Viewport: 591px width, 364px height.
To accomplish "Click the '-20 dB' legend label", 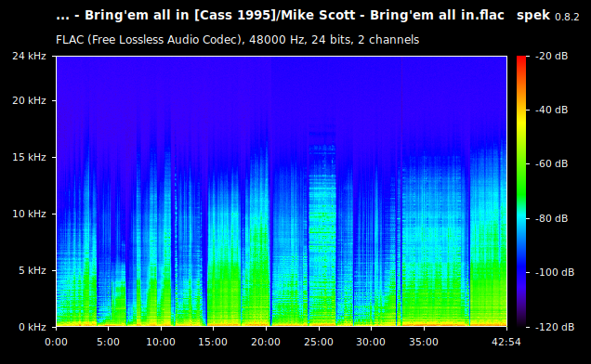I will (551, 56).
